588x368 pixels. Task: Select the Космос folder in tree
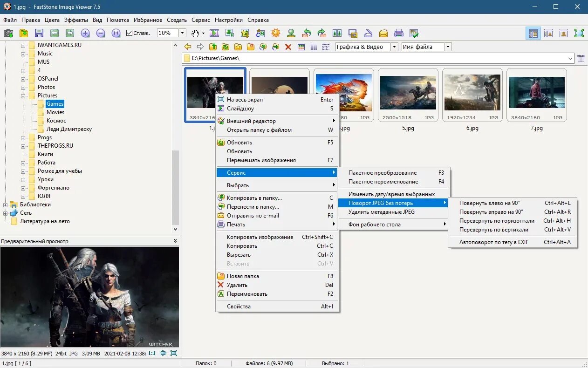[56, 121]
